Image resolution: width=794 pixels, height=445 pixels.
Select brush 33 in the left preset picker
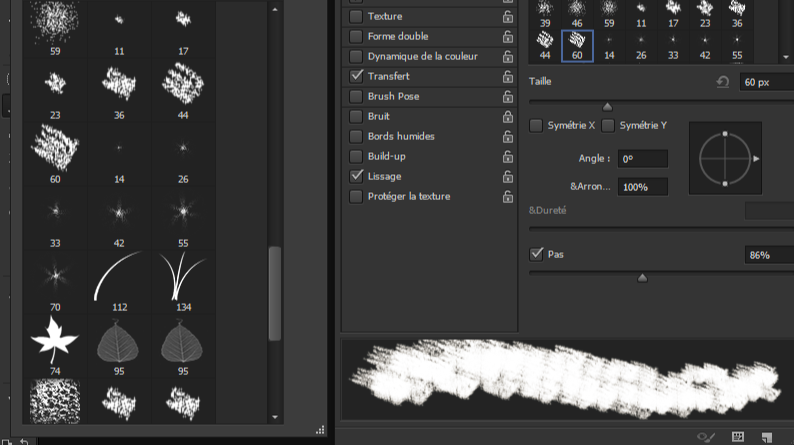click(55, 217)
